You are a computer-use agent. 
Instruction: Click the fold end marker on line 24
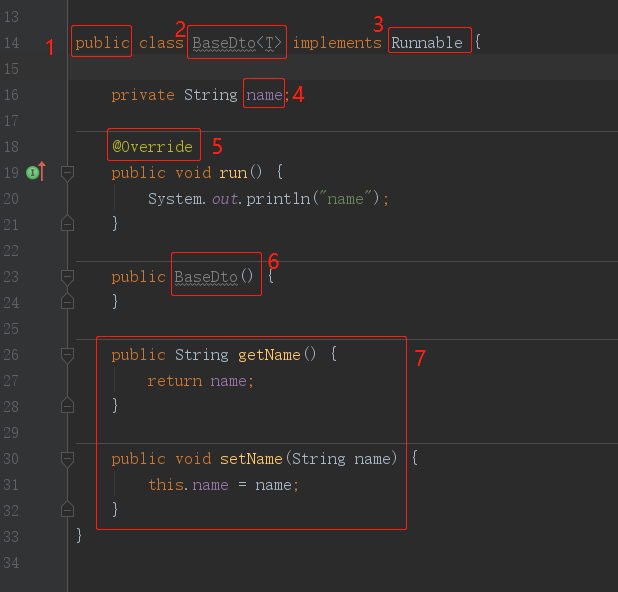click(67, 300)
